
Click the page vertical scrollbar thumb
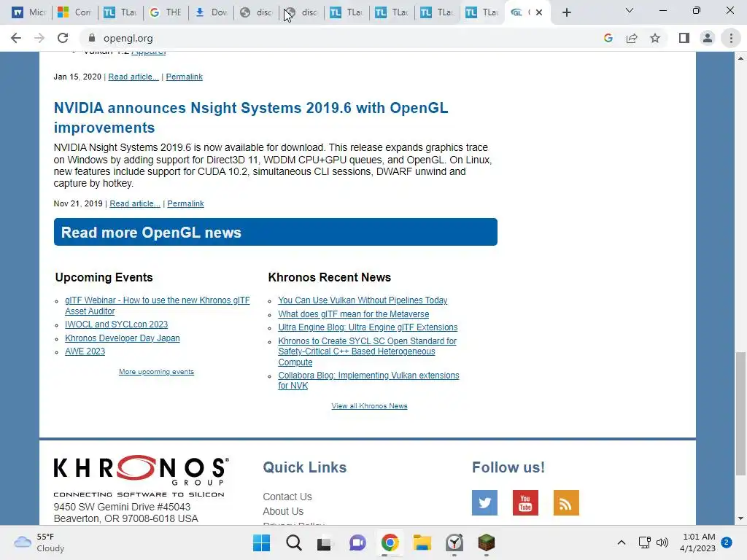(740, 413)
